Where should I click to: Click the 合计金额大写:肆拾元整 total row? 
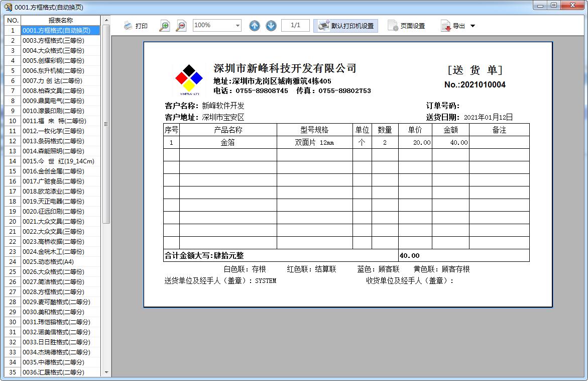coord(281,256)
